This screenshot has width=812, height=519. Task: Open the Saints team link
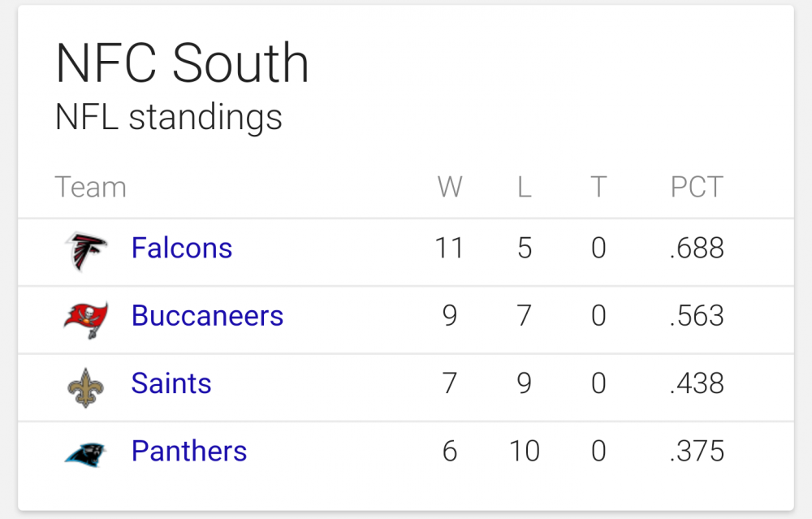coord(171,383)
